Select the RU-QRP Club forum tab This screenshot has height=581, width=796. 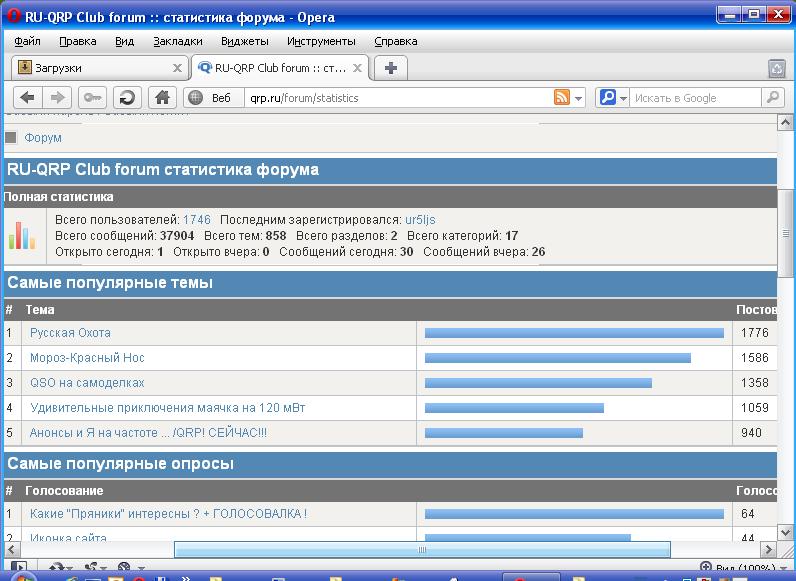(x=280, y=68)
